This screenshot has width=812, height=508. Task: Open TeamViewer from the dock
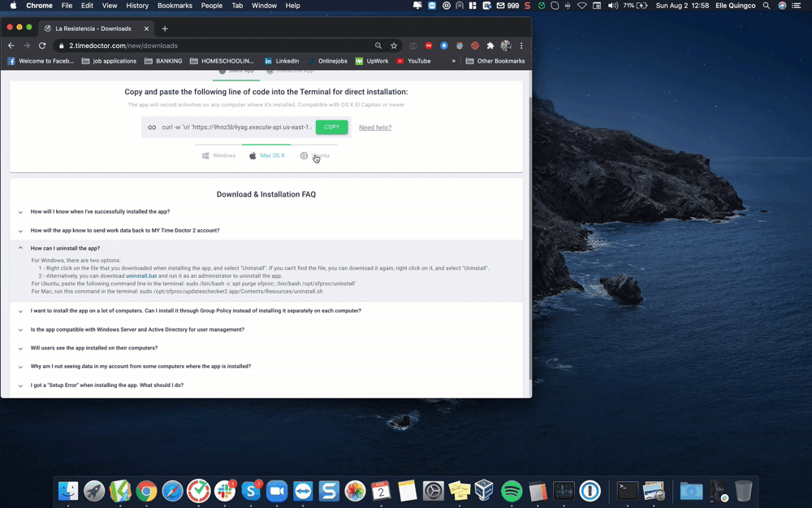tap(303, 490)
